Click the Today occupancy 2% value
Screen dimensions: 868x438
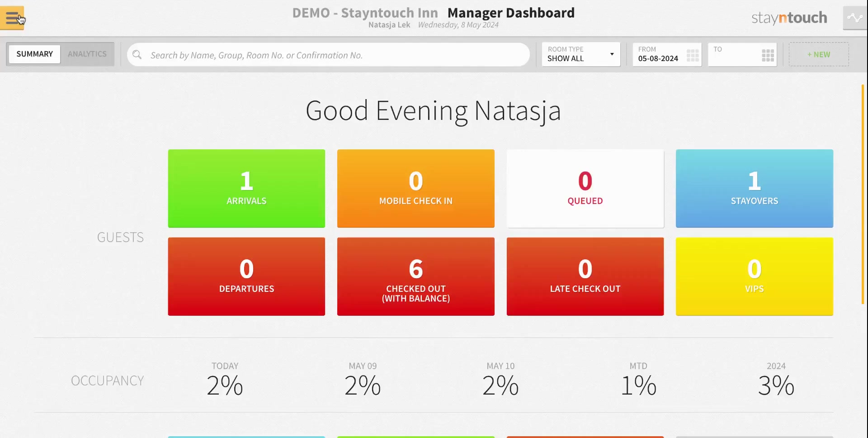225,386
